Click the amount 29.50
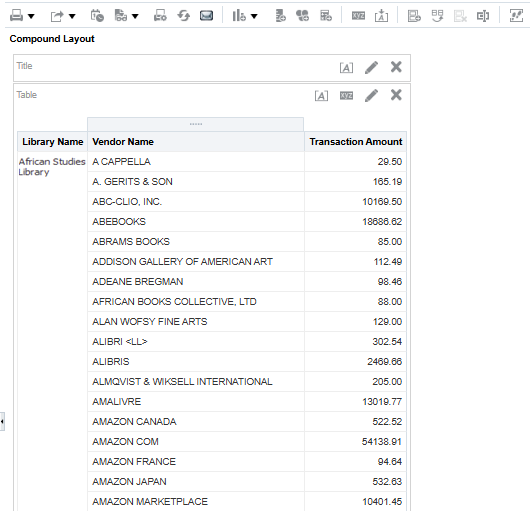Viewport: 530px width, 511px height. pos(390,162)
